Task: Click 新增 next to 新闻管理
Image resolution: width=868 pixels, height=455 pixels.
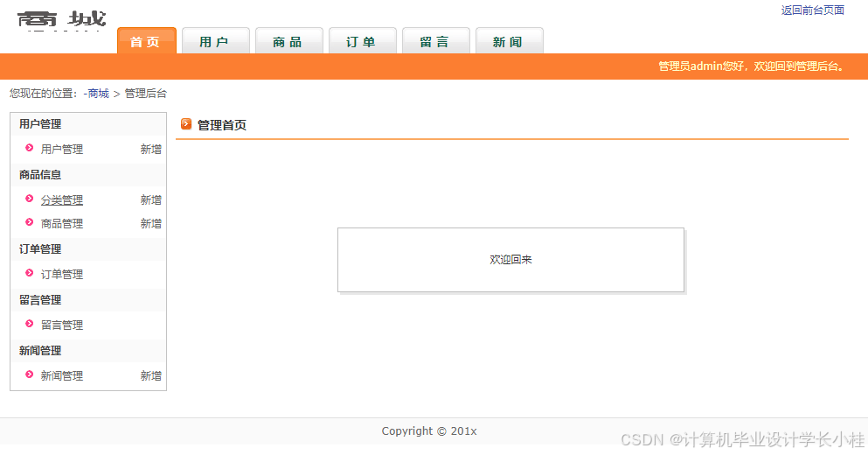Action: [150, 375]
